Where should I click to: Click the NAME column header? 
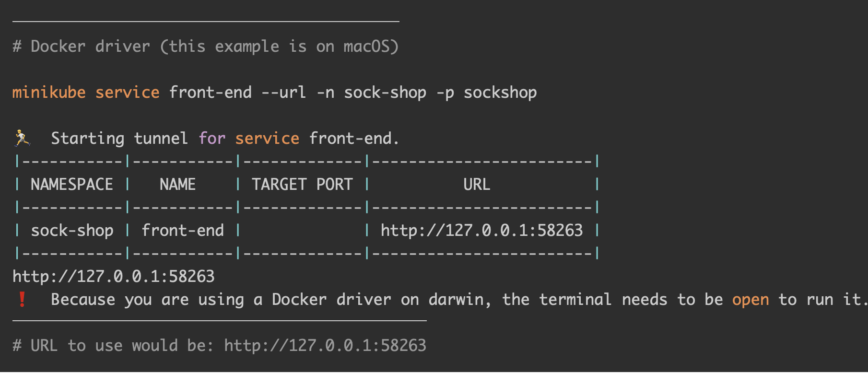(177, 185)
